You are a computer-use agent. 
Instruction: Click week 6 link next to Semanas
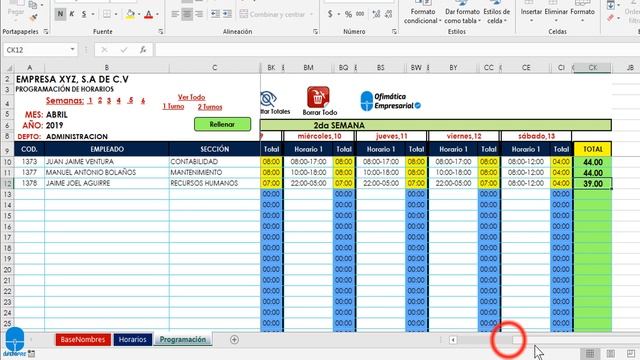143,100
